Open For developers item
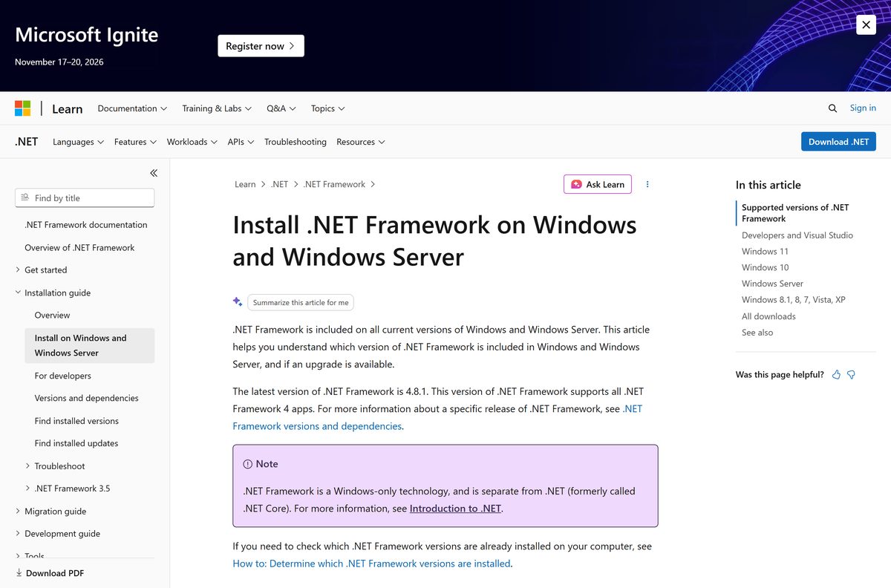The image size is (891, 588). pyautogui.click(x=63, y=376)
